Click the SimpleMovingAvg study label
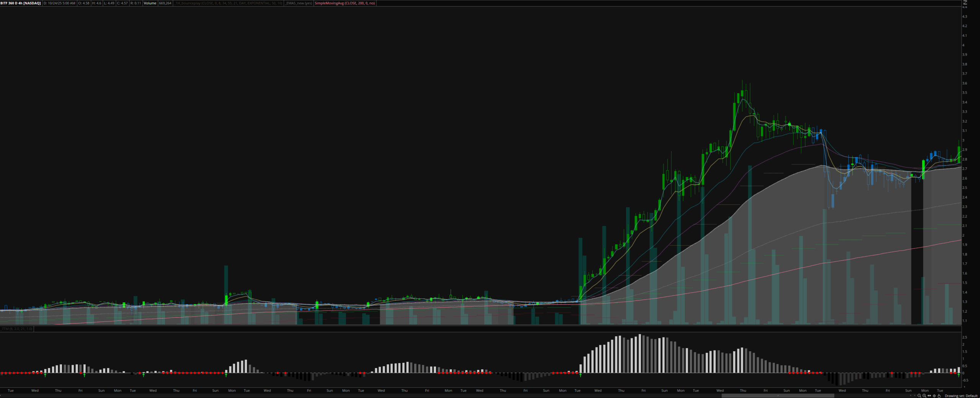This screenshot has height=398, width=980. pos(345,3)
